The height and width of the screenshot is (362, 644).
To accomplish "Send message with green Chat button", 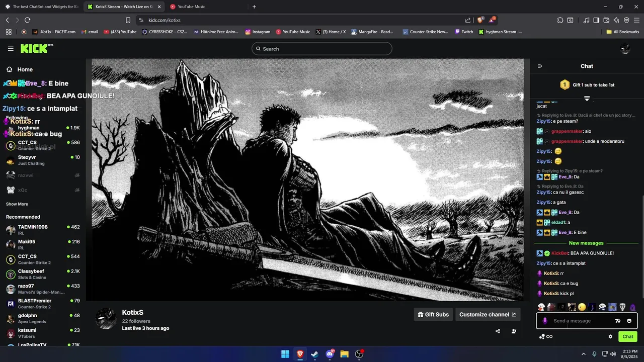I will tap(628, 337).
